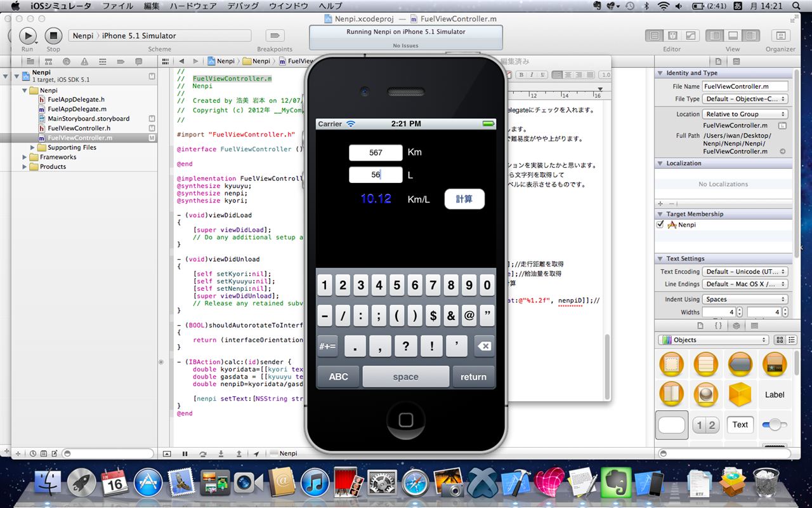The image size is (812, 508).
Task: Show the Debug navigator tab
Action: point(103,62)
